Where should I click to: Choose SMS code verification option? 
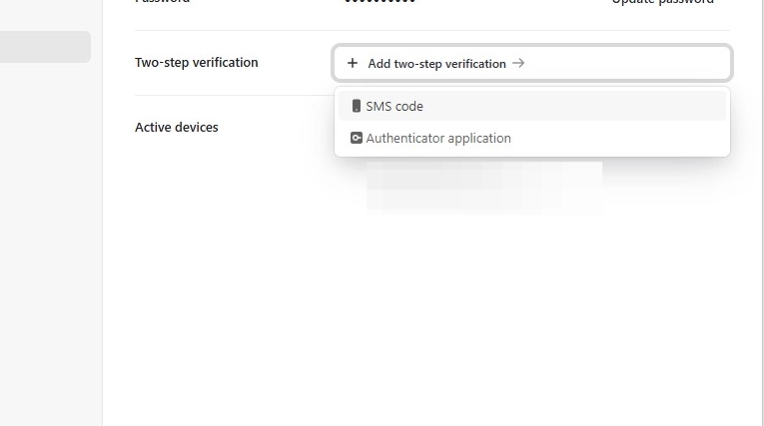394,106
